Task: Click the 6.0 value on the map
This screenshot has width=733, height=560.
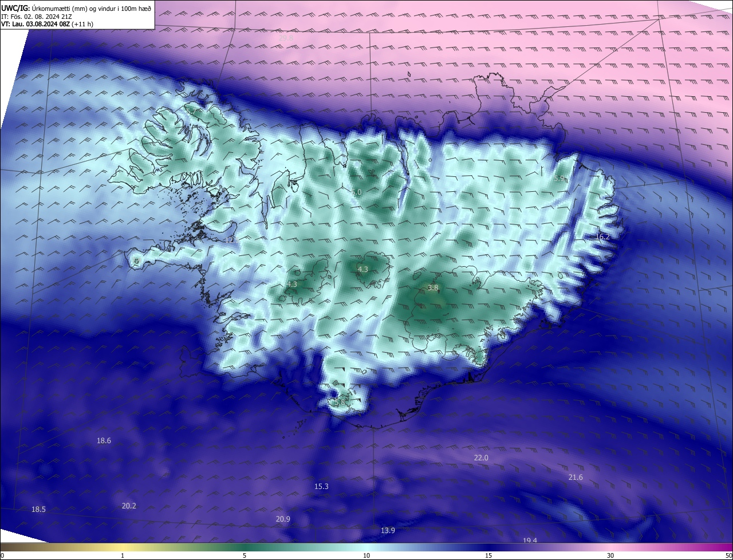Action: [356, 192]
